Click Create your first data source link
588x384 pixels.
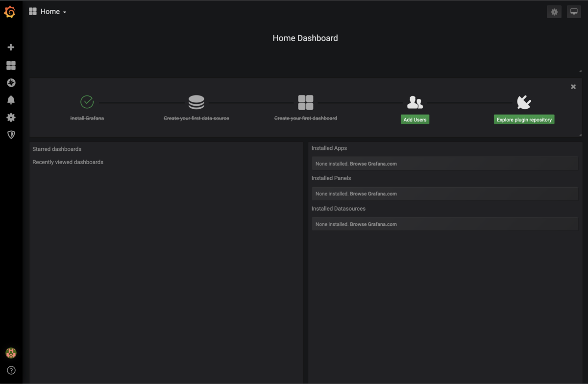click(196, 118)
